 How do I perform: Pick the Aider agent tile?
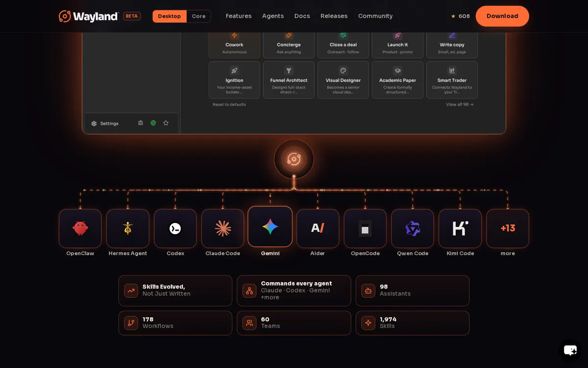point(318,229)
